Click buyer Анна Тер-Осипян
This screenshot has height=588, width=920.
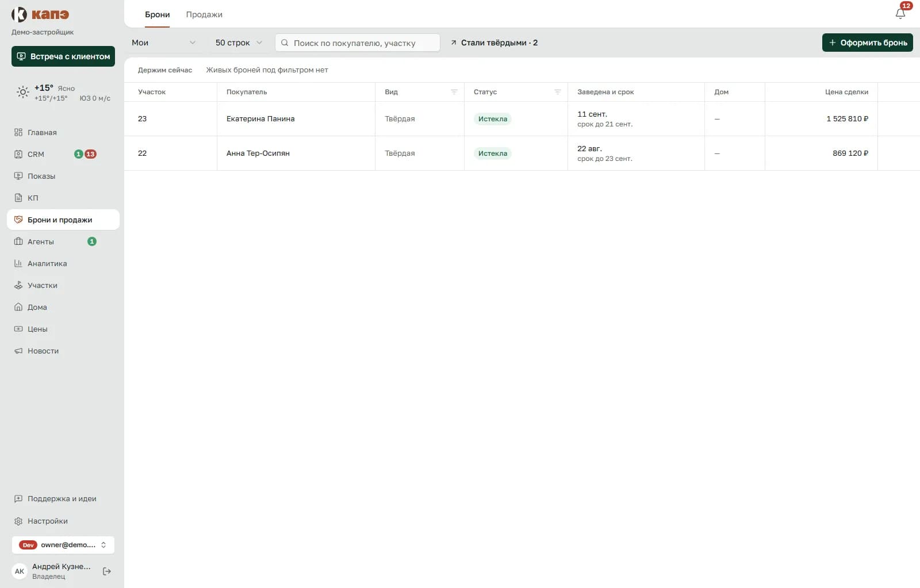coord(258,153)
